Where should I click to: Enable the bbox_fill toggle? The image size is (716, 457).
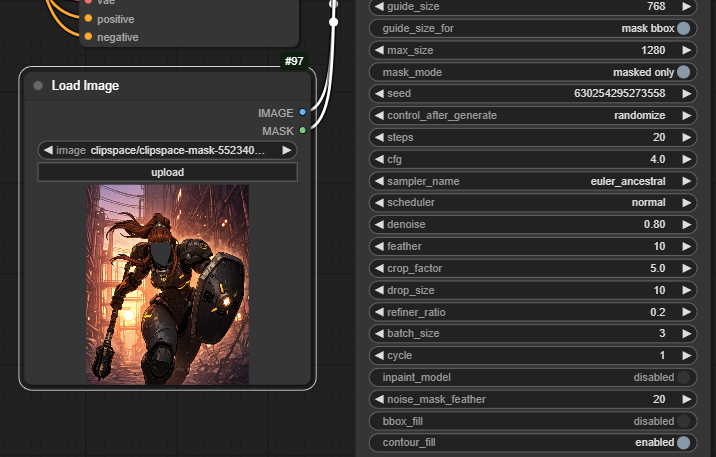683,421
